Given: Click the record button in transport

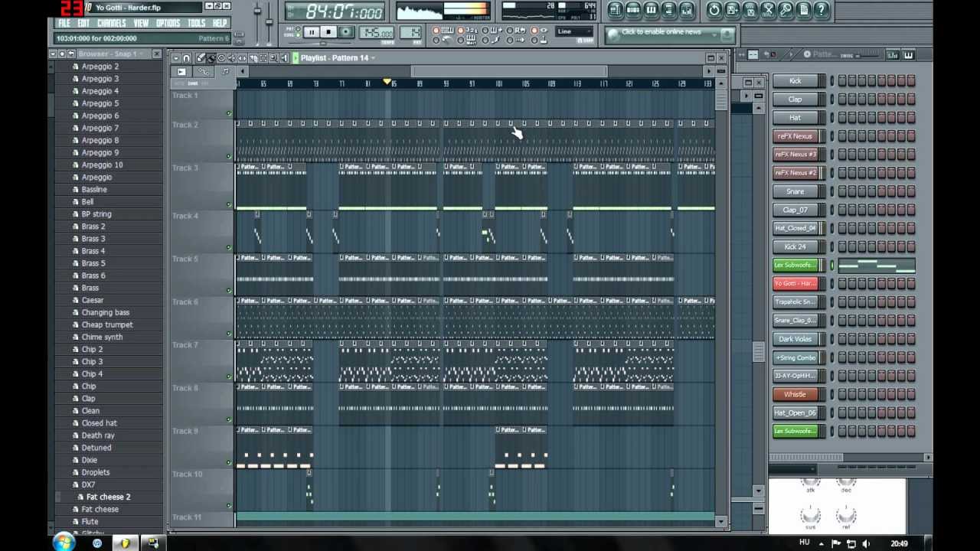Looking at the screenshot, I should pyautogui.click(x=346, y=31).
